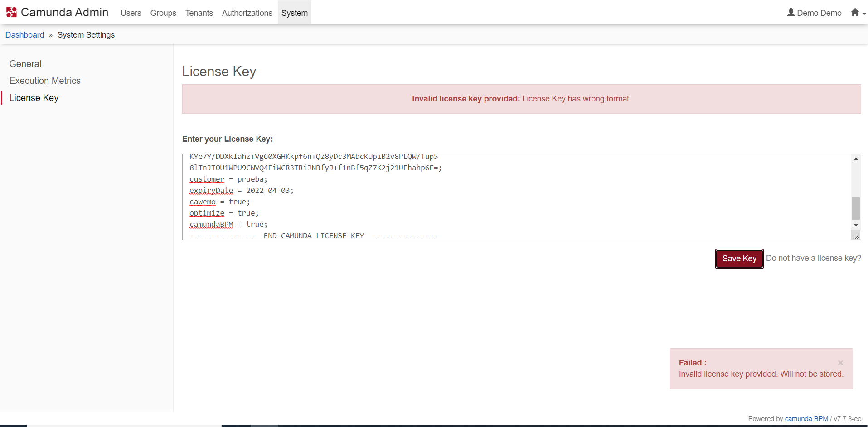Screen dimensions: 868x427
Task: Open the 'Do not have a license key?' link
Action: [814, 258]
